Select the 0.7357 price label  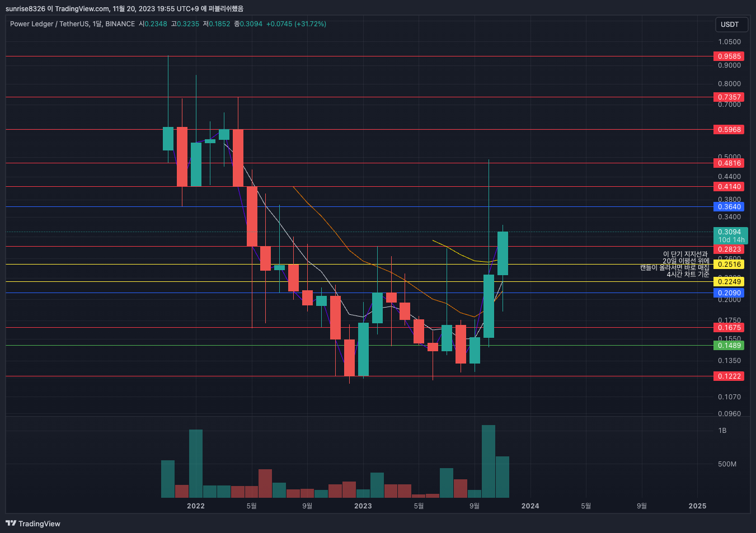[x=729, y=97]
